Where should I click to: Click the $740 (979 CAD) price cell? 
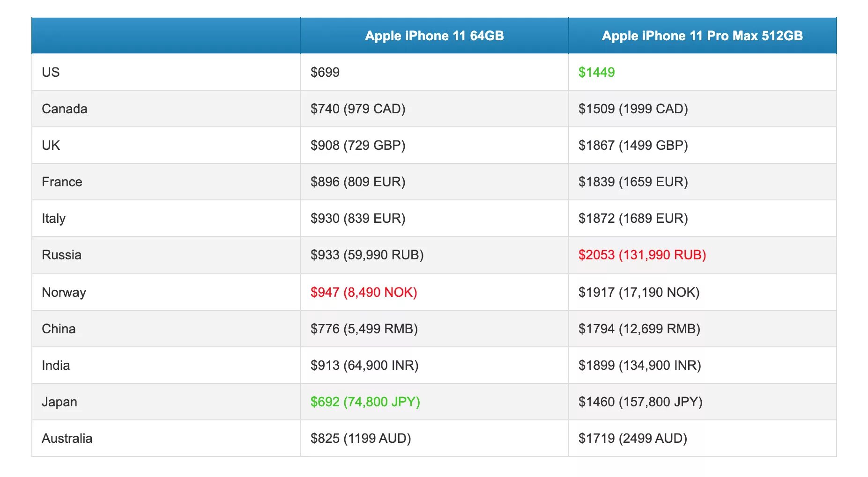357,109
